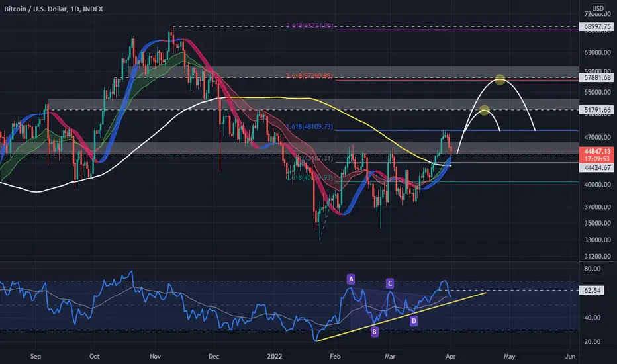This screenshot has height=364, width=617.
Task: Click the purple A marker on RSI
Action: pos(351,279)
